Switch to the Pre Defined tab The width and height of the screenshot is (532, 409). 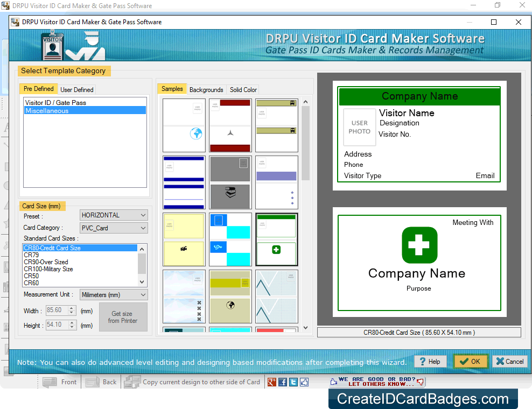pyautogui.click(x=39, y=89)
